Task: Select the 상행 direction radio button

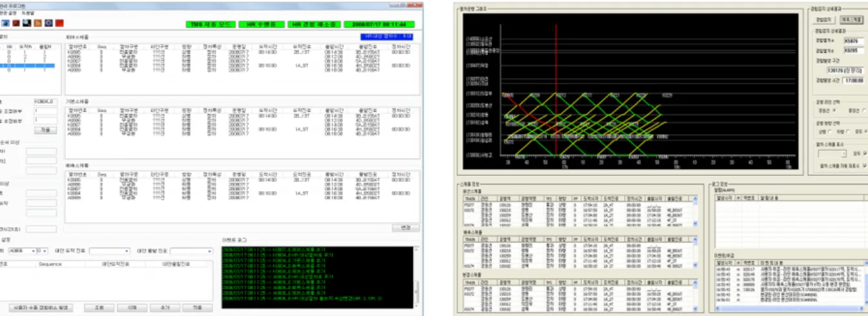Action: (829, 131)
